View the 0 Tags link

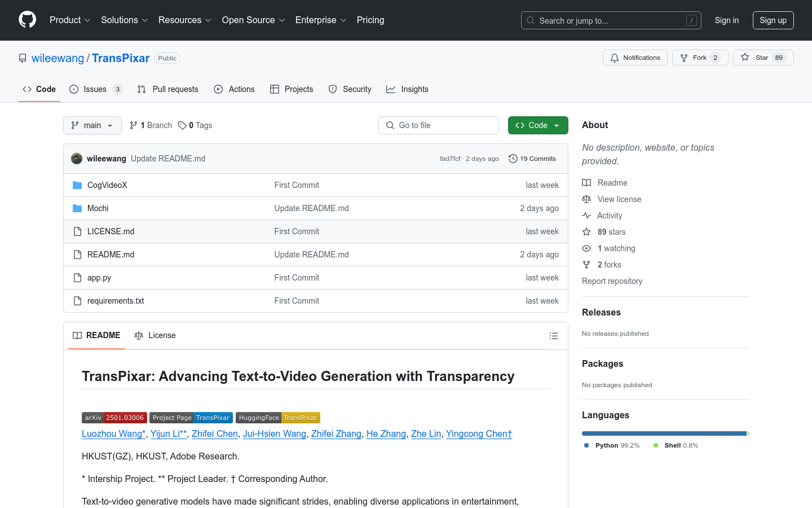click(x=195, y=125)
